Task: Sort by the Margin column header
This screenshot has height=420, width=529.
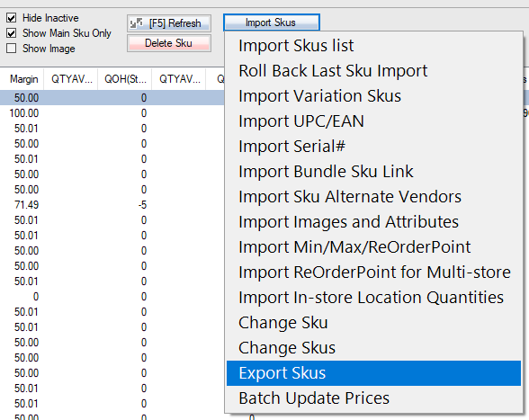Action: (x=23, y=79)
